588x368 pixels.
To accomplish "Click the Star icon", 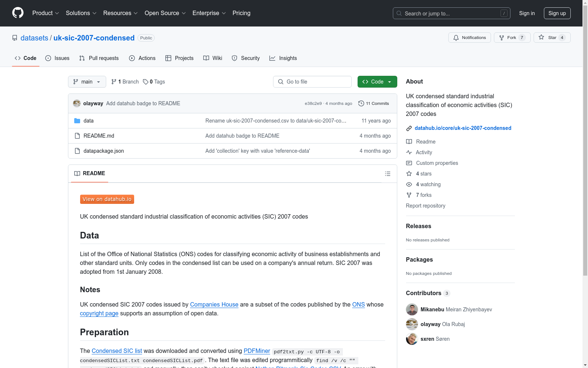I will 541,37.
